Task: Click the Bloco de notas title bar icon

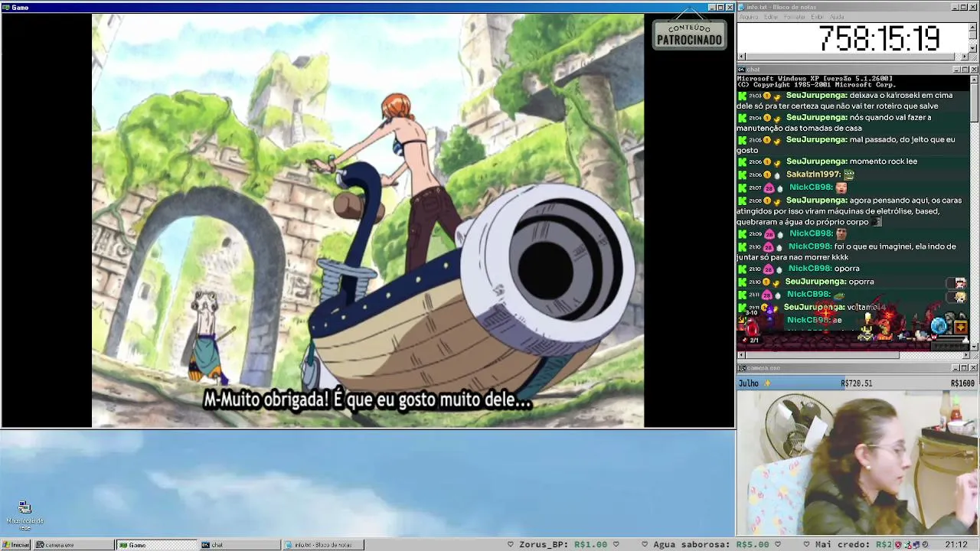Action: [742, 7]
